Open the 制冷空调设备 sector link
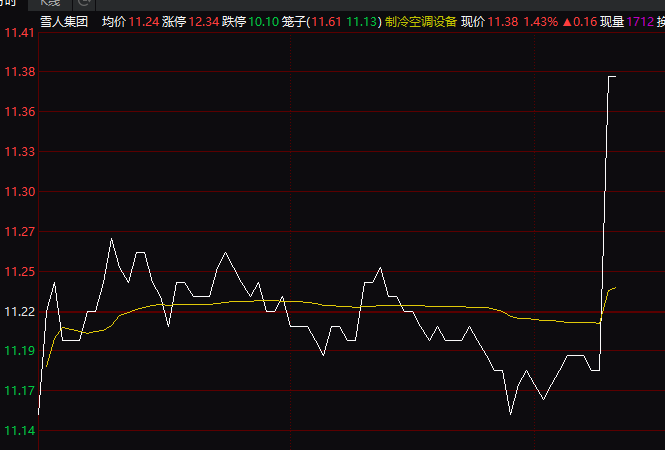Image resolution: width=665 pixels, height=450 pixels. tap(421, 22)
